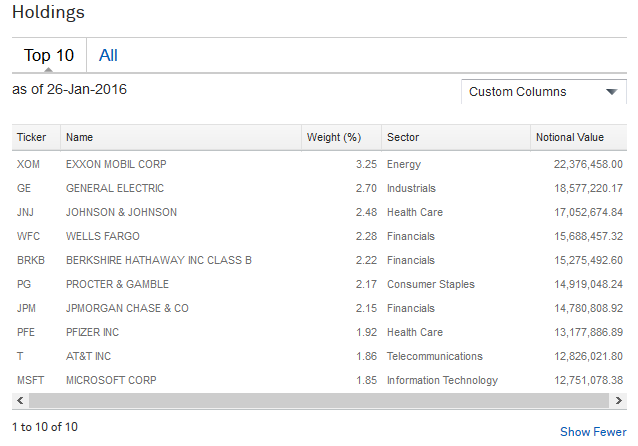Image resolution: width=638 pixels, height=446 pixels.
Task: Click the Show Fewer link
Action: [593, 432]
